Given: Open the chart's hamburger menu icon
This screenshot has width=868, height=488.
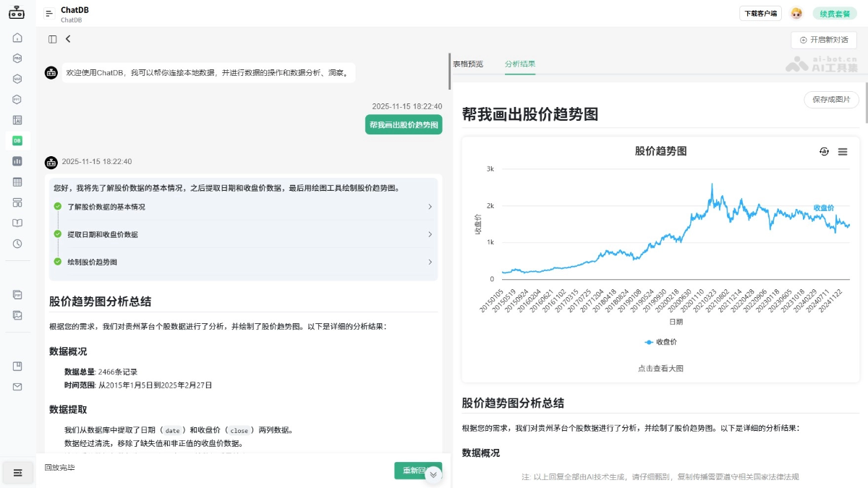Looking at the screenshot, I should click(x=843, y=152).
